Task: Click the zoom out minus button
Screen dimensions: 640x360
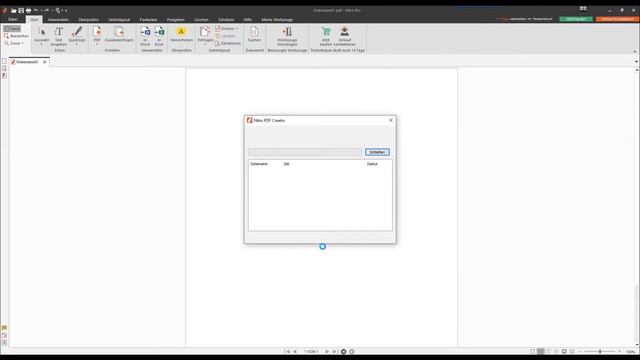Action: click(580, 351)
